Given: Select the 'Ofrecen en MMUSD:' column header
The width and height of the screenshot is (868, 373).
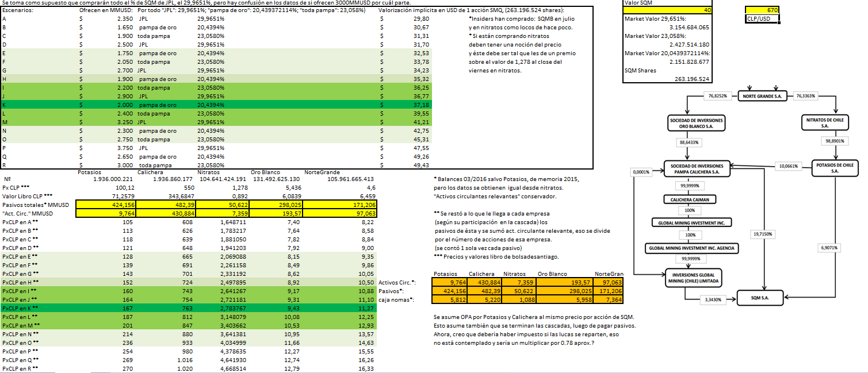Looking at the screenshot, I should 105,11.
